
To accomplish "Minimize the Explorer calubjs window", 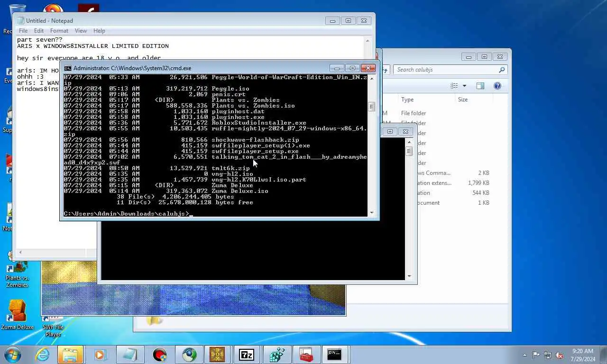I will (x=469, y=57).
